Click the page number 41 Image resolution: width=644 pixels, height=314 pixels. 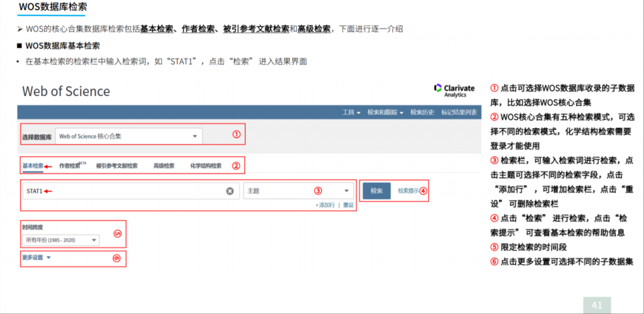click(597, 306)
